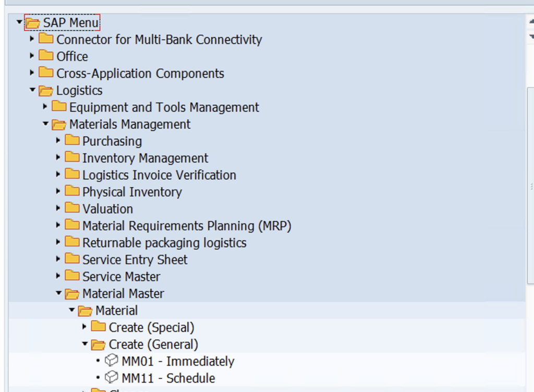This screenshot has width=534, height=392.
Task: Select Materials Management label
Action: 130,124
